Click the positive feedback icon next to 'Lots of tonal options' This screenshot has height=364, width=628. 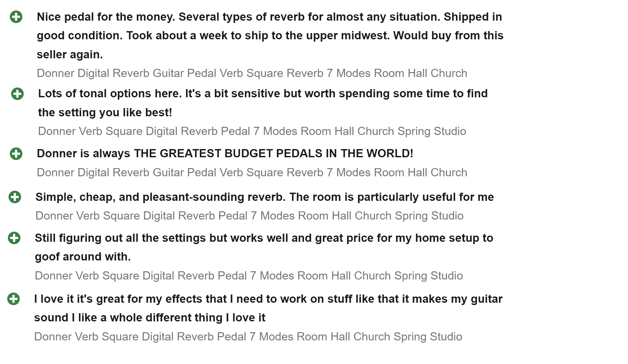pos(17,94)
